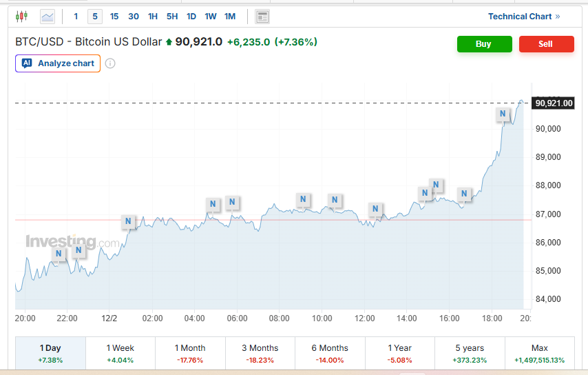Open the Technical Chart link
The height and width of the screenshot is (375, 588).
point(523,17)
